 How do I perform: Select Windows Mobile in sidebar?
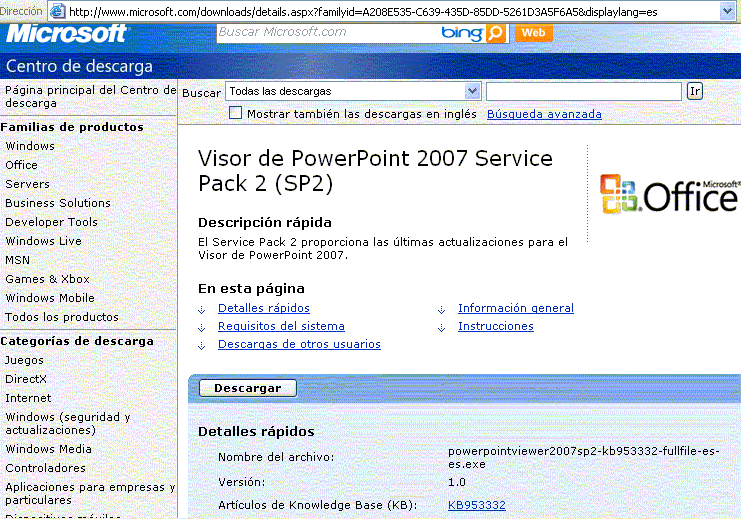point(50,298)
